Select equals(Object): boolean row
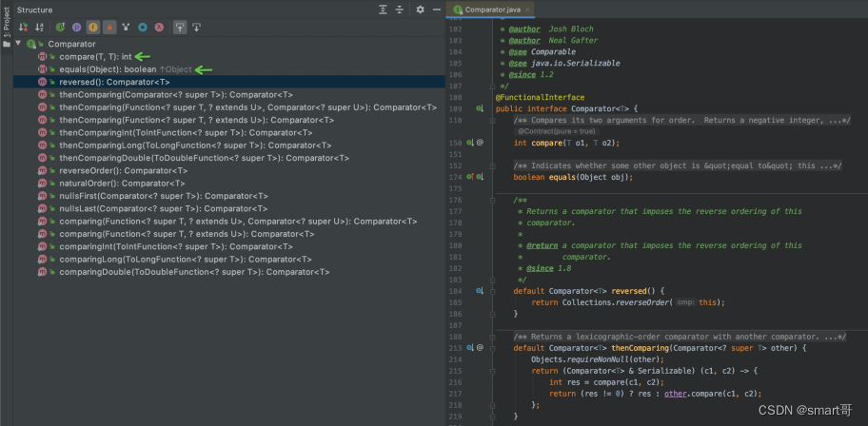The width and height of the screenshot is (868, 426). point(229,69)
